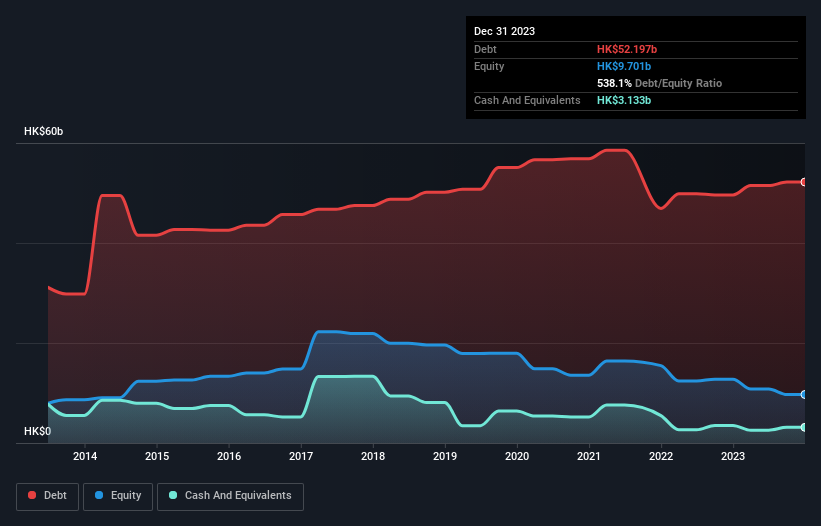821x526 pixels.
Task: Click the Debt label in tooltip
Action: click(485, 49)
